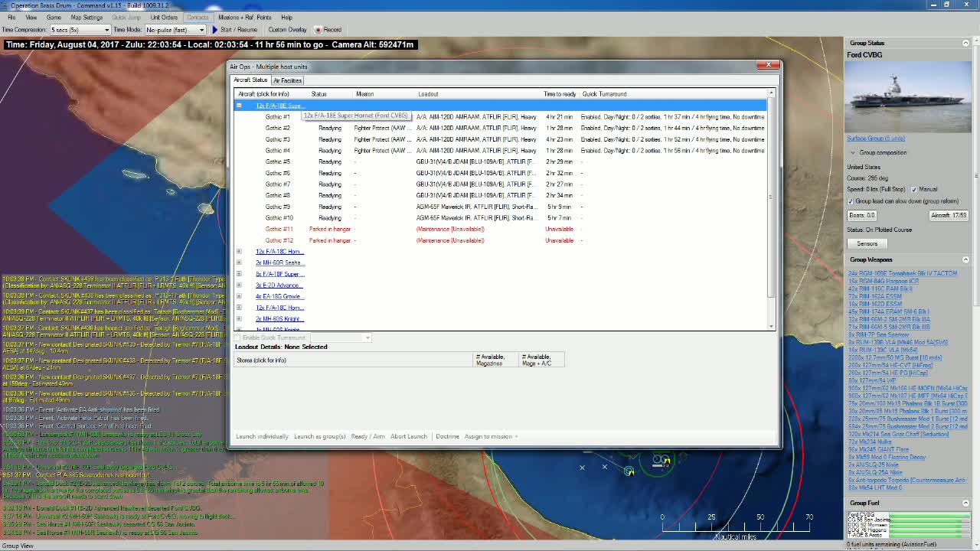Open the Map Settings menu
Screen dimensions: 980x551
87,17
